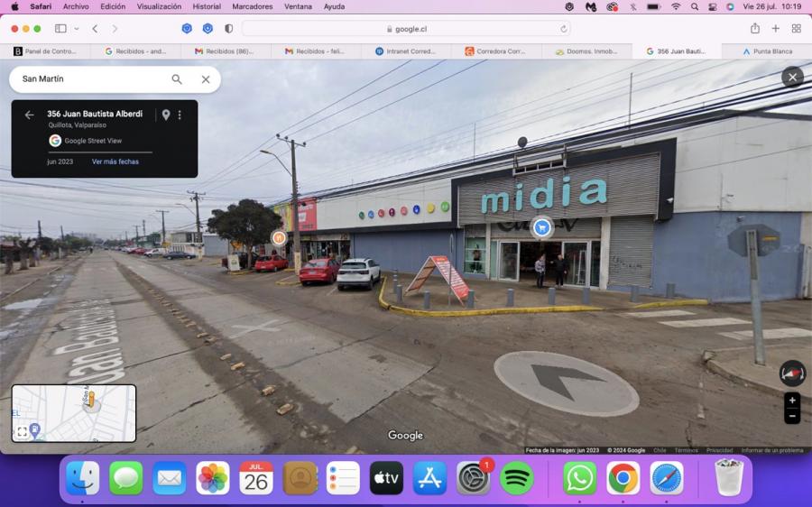The height and width of the screenshot is (507, 812).
Task: Open the Marcadores menu
Action: coord(253,6)
